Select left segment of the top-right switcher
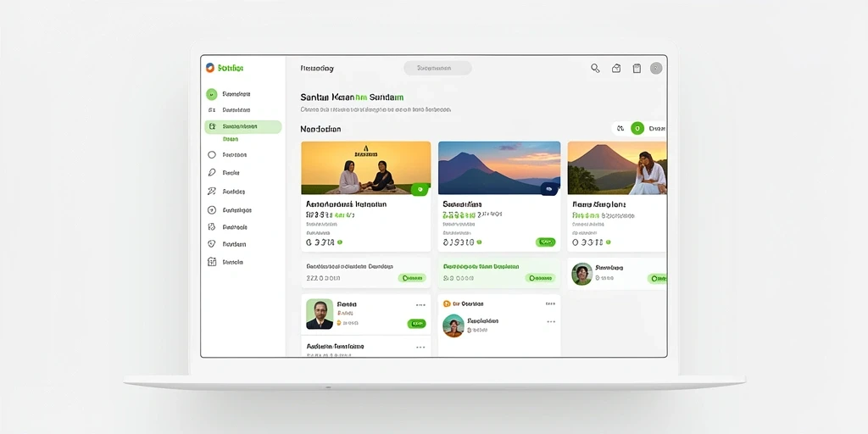Image resolution: width=868 pixels, height=434 pixels. 620,129
